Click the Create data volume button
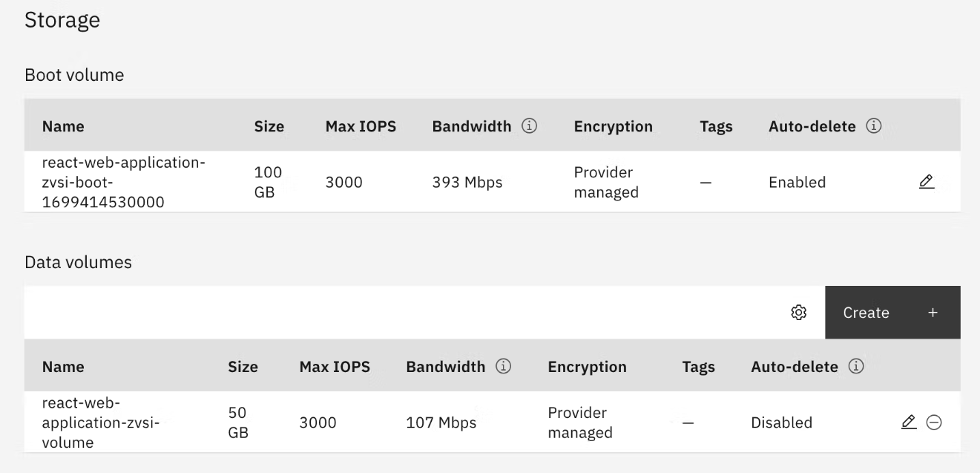Screen dimensions: 980x473 (892, 313)
